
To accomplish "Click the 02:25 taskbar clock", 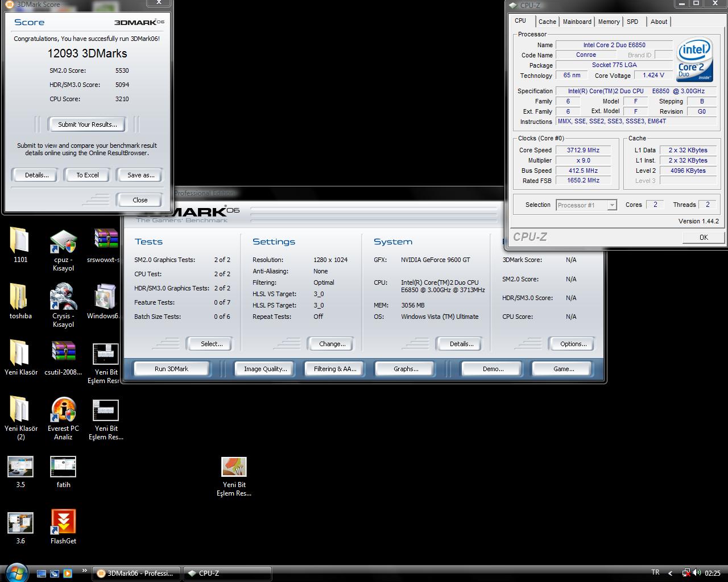I will point(713,573).
